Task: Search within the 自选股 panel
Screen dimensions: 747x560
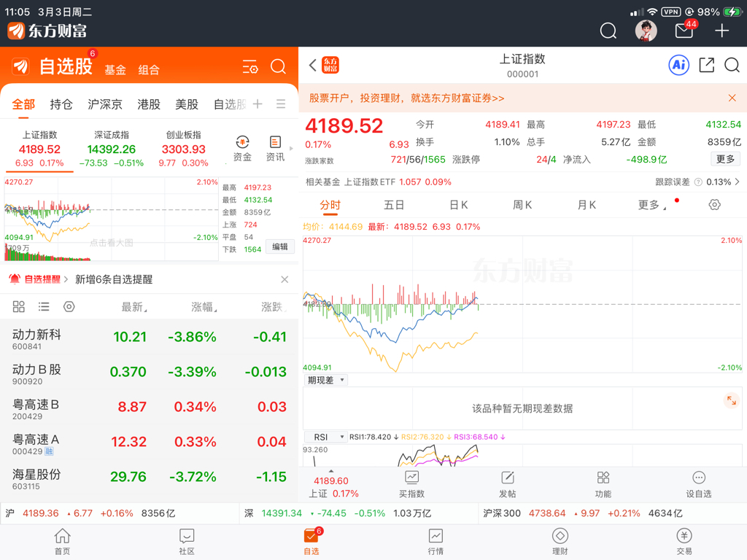Action: [x=278, y=66]
